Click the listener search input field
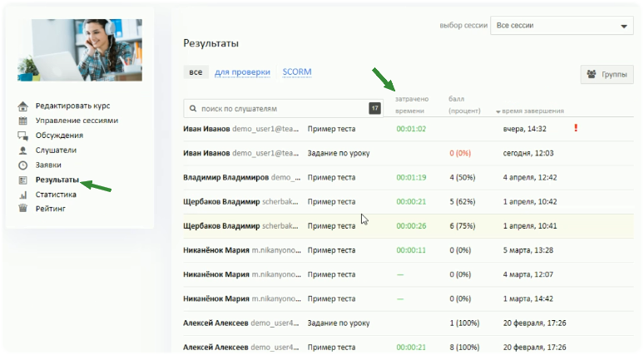This screenshot has width=644, height=355. click(279, 109)
